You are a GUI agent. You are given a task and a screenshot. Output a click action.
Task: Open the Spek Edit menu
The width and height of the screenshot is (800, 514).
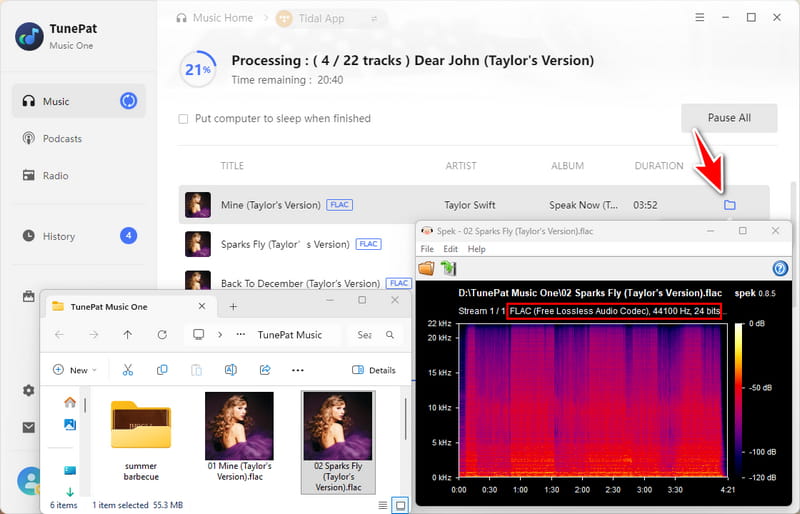451,249
